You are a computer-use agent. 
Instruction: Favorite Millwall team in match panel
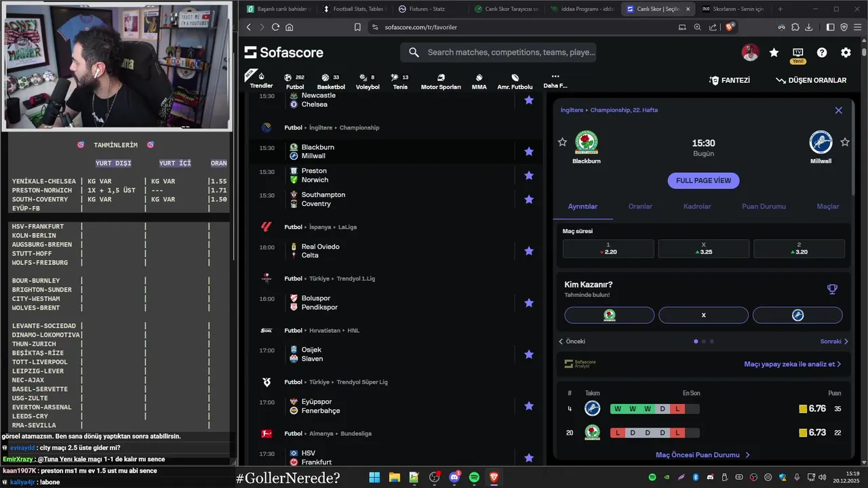coord(845,142)
